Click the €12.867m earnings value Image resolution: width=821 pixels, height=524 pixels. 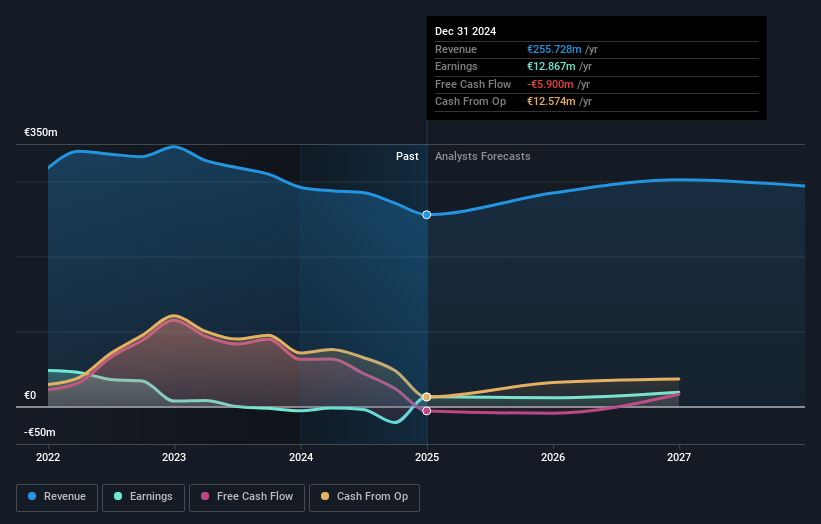(x=551, y=66)
